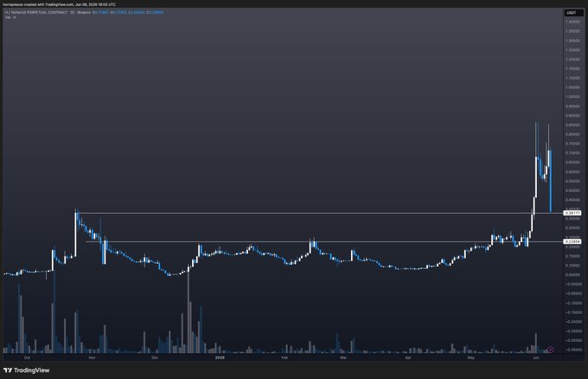Click the Perpetual Contract symbol title
Screen dimensions: 588x379
pos(48,12)
